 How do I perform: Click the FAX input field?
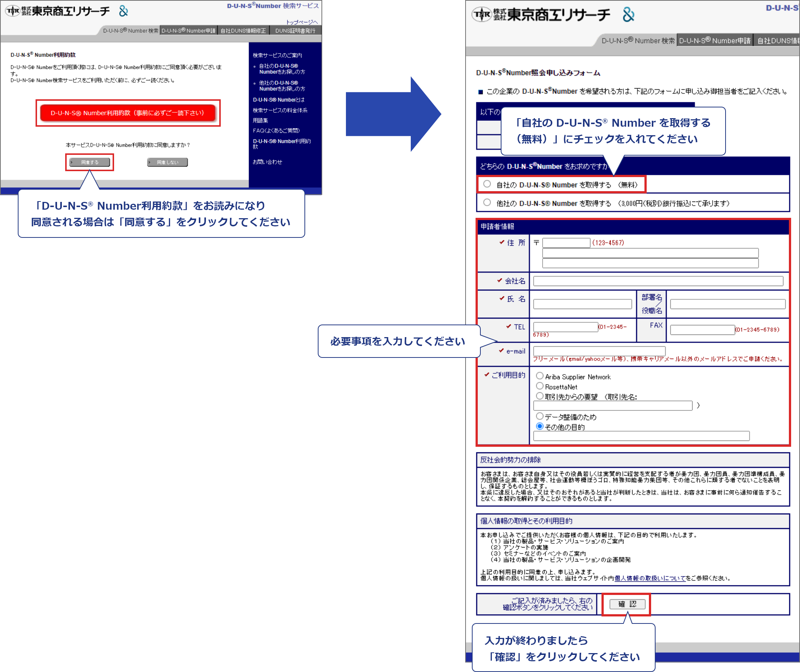[x=703, y=330]
